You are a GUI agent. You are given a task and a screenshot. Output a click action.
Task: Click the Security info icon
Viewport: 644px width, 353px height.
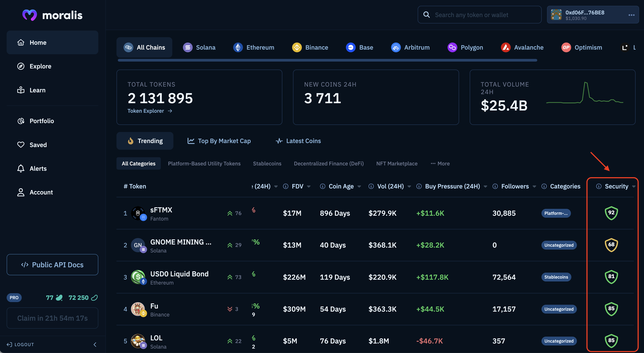[599, 186]
